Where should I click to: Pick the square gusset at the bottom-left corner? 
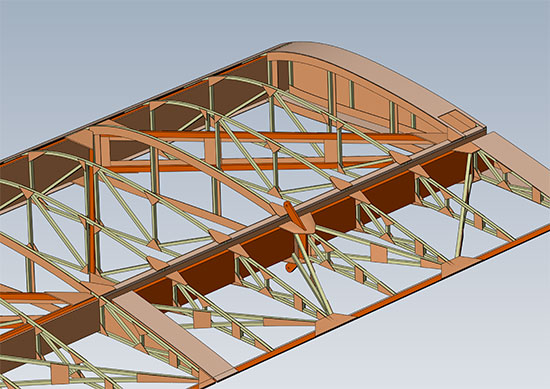coord(60,374)
